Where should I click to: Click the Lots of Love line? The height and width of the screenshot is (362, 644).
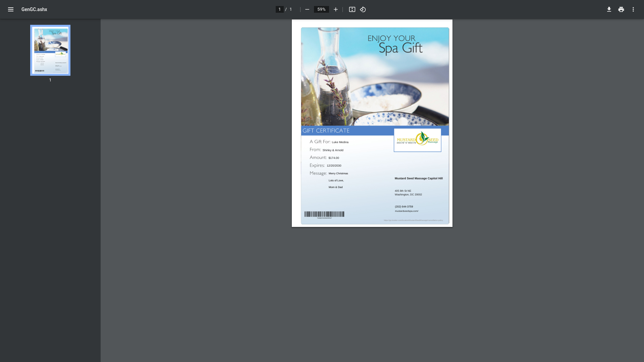[x=336, y=180]
